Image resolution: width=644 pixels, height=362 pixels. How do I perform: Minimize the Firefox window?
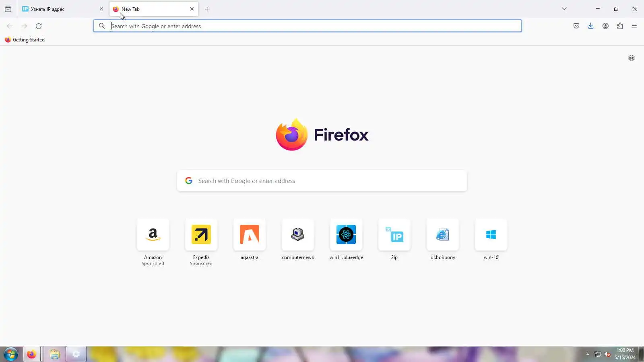tap(598, 9)
